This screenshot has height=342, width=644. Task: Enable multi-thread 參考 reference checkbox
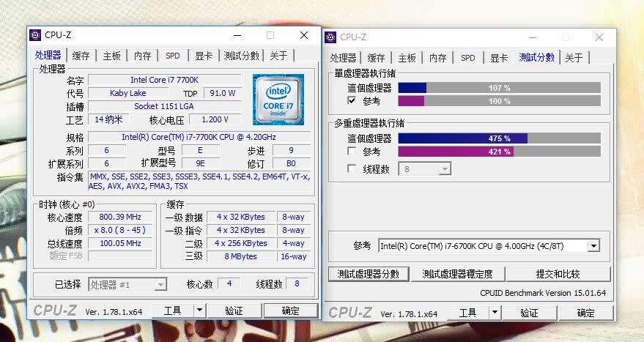point(352,151)
